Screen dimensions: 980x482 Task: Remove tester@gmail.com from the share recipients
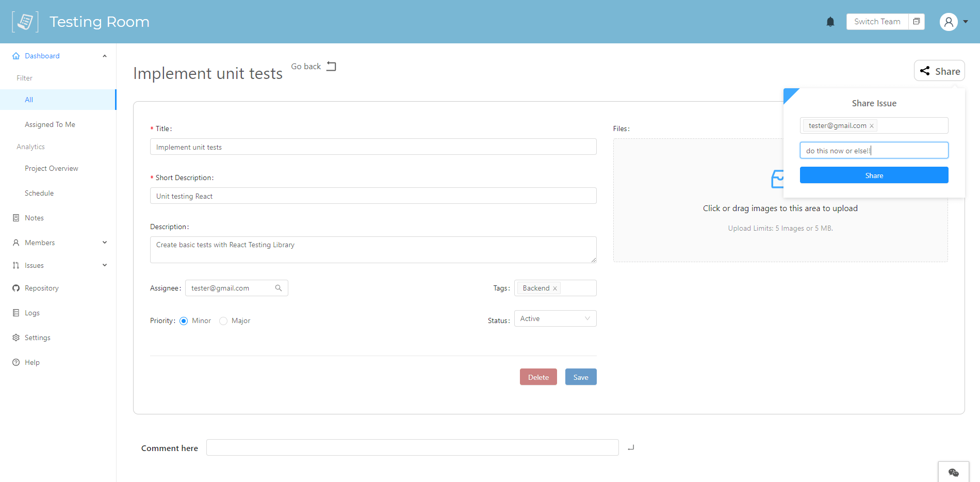[x=872, y=126]
